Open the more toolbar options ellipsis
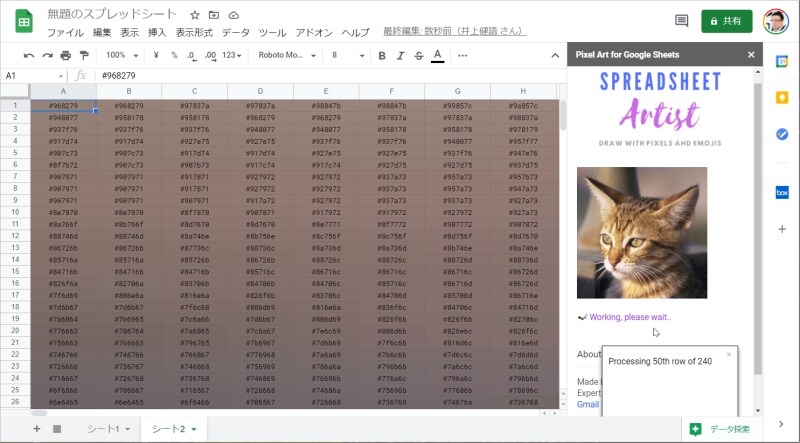This screenshot has height=443, width=800. [x=462, y=56]
